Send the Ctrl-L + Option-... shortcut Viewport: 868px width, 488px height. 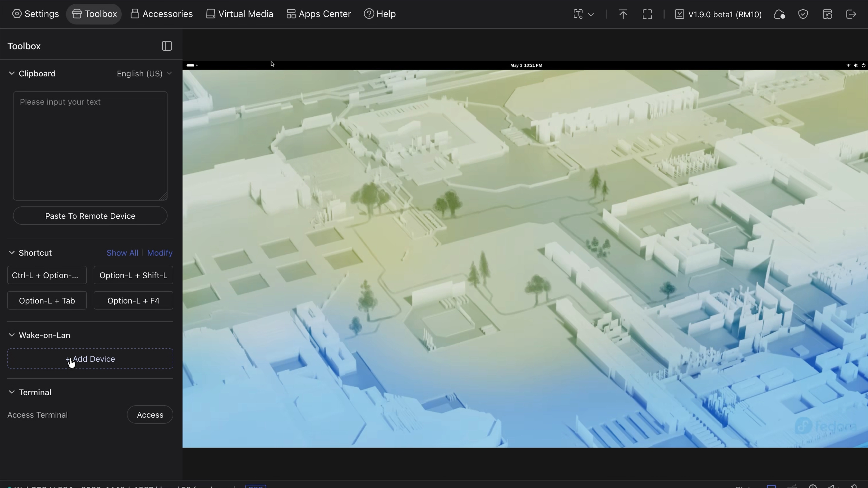point(47,275)
